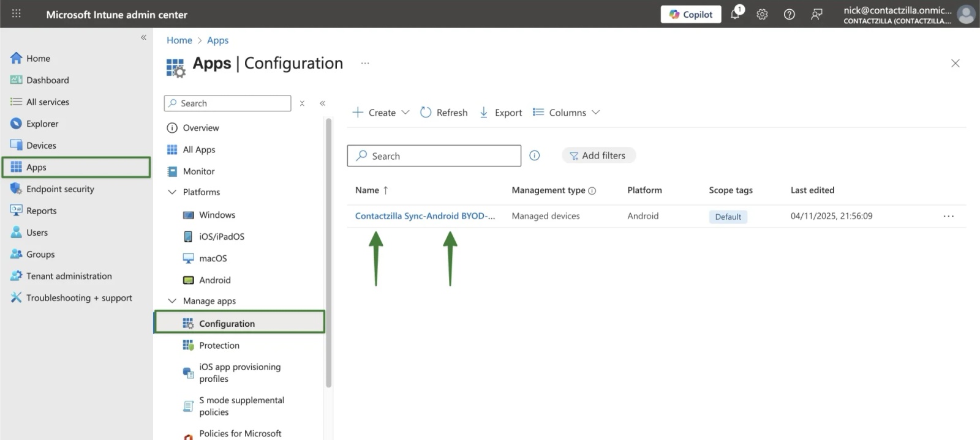Click the Managed devices cell
This screenshot has width=980, height=440.
545,216
